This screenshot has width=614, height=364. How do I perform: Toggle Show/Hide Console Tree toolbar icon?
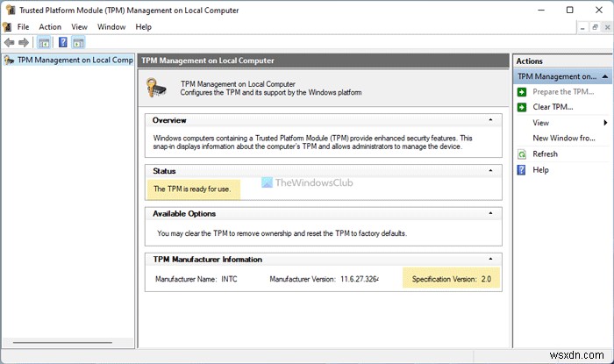click(44, 42)
